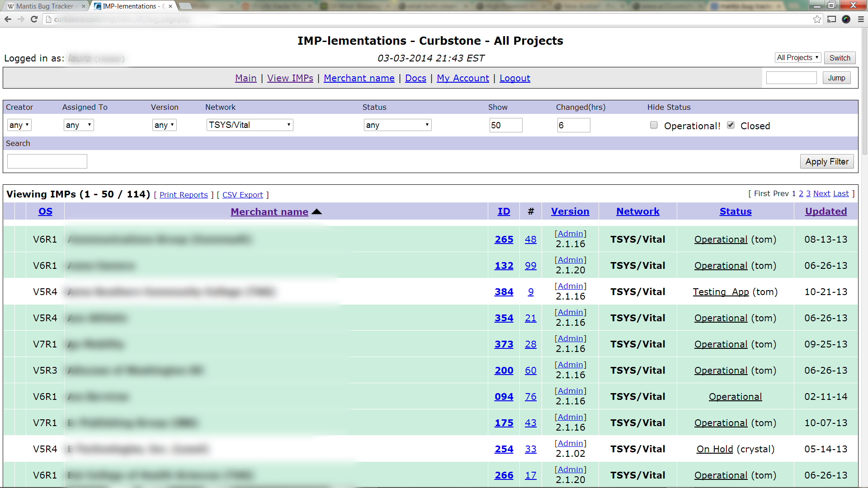Open the Status filter dropdown
This screenshot has width=868, height=488.
[x=398, y=125]
